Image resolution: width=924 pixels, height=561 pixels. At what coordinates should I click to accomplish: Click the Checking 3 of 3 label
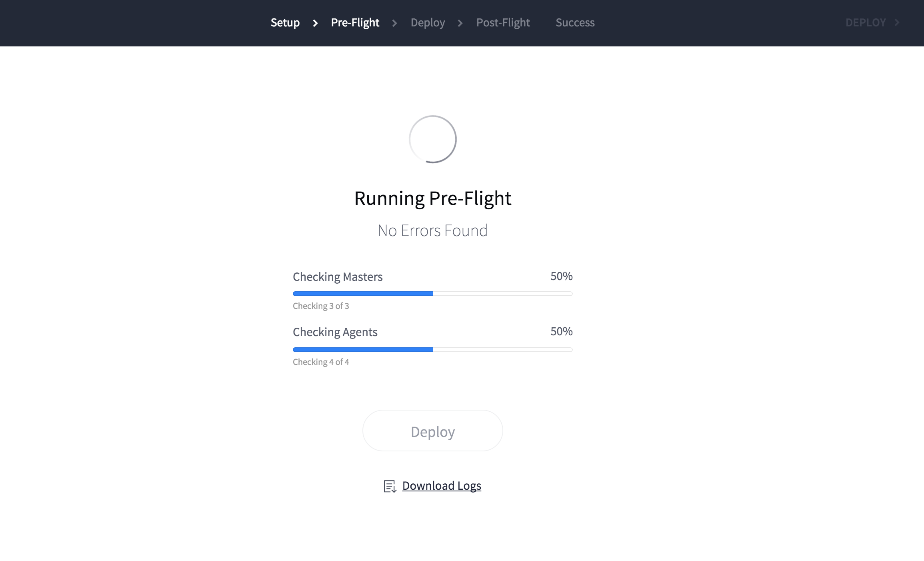pyautogui.click(x=321, y=306)
